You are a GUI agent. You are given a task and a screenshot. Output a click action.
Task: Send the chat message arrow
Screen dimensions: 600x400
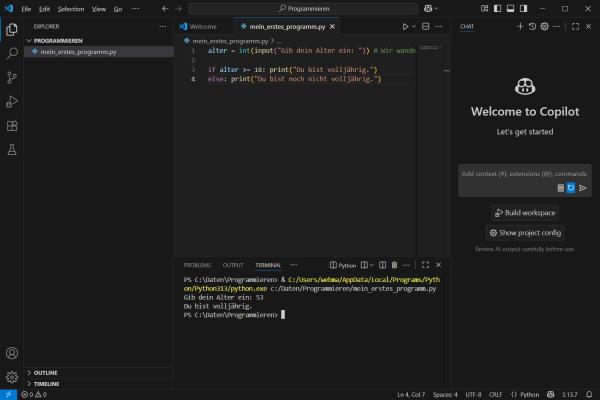click(x=582, y=188)
